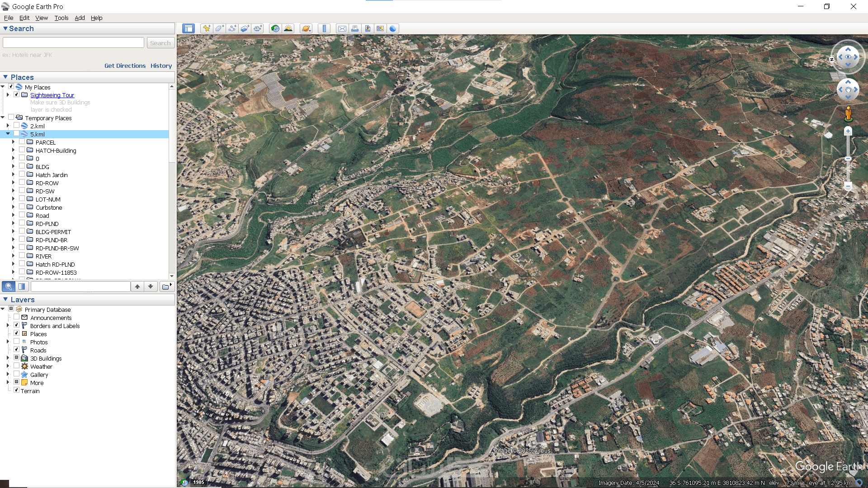Enable the Photos layer checkbox

[x=17, y=342]
